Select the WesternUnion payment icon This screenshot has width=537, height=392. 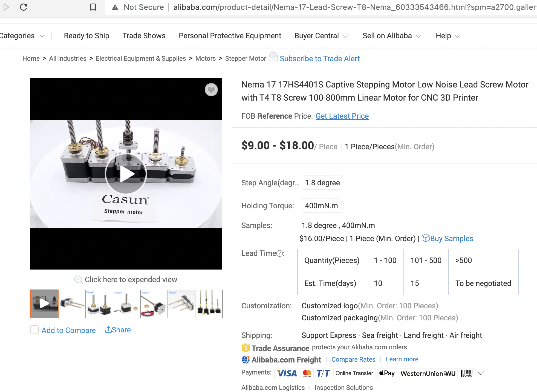(x=428, y=373)
